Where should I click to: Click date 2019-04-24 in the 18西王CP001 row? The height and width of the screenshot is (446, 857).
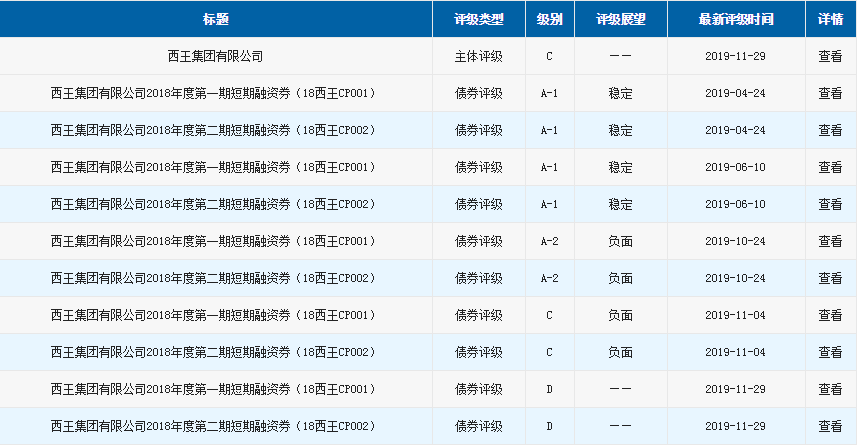click(x=735, y=93)
